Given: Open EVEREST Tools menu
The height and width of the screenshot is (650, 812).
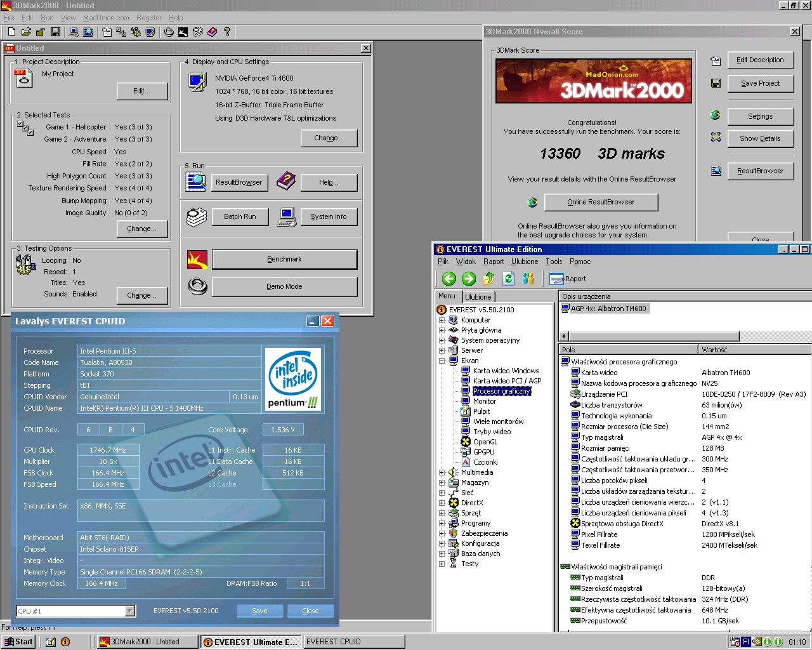Looking at the screenshot, I should tap(554, 262).
